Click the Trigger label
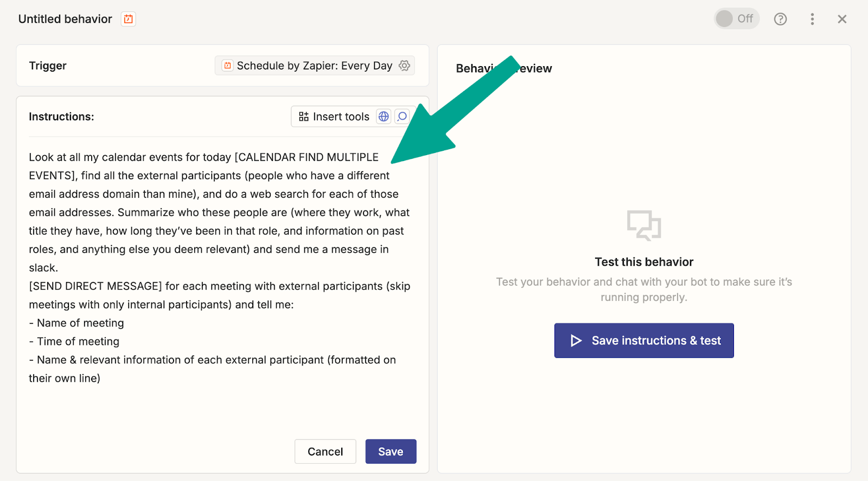 48,66
